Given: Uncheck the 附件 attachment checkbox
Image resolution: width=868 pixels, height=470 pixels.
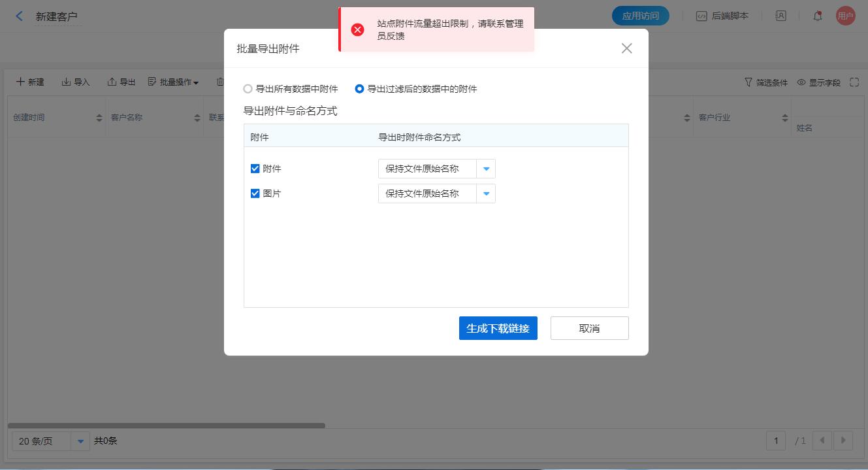Looking at the screenshot, I should click(x=255, y=168).
